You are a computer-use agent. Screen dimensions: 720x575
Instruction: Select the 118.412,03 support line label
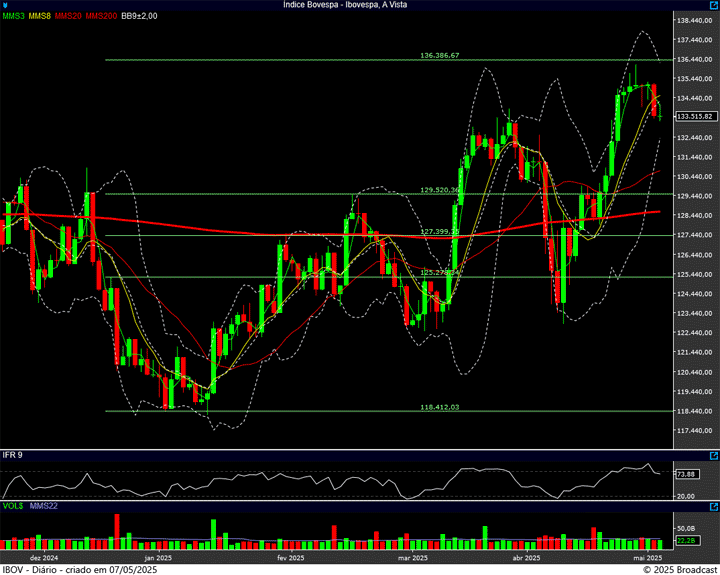(x=440, y=407)
